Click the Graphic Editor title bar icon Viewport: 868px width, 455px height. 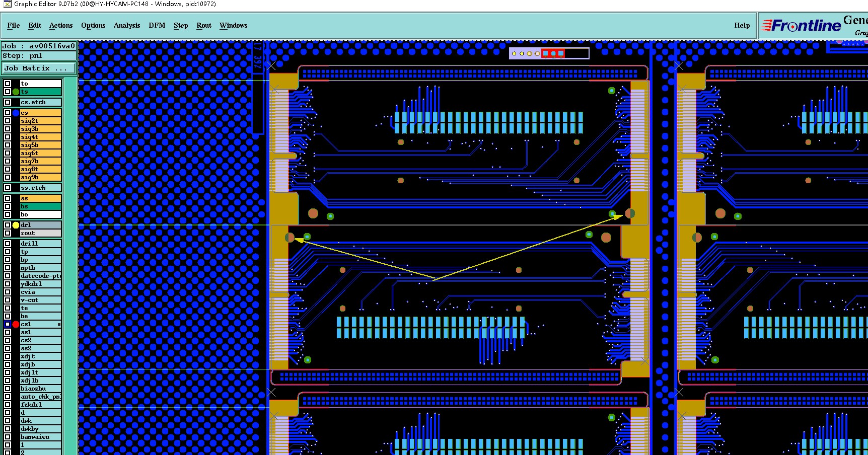[x=8, y=4]
